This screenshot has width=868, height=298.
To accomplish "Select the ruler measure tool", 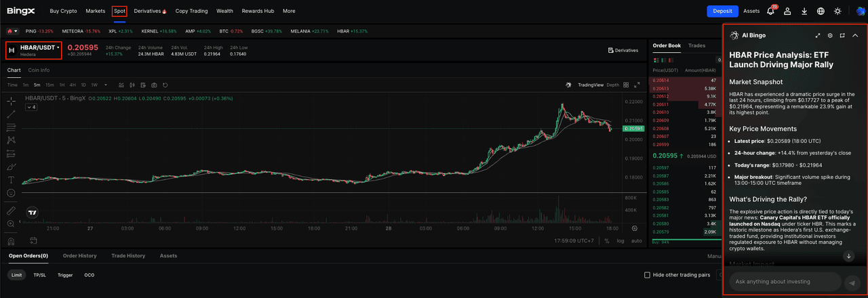I will click(x=11, y=211).
